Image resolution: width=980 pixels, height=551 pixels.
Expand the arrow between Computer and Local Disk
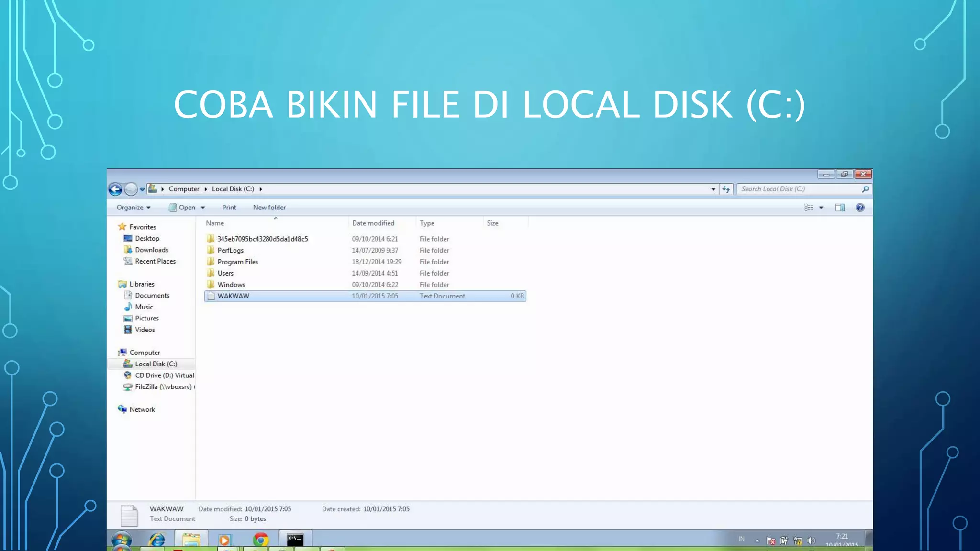pos(206,189)
